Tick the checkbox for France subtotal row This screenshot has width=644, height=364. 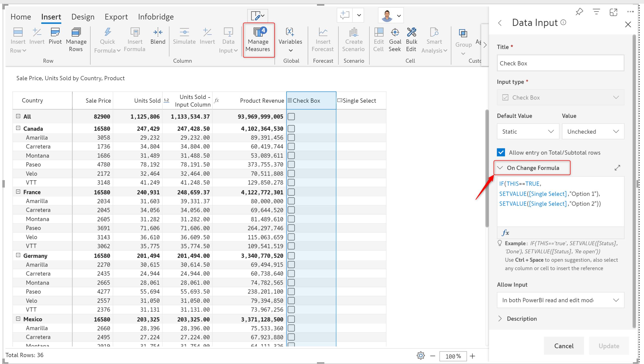pos(291,192)
